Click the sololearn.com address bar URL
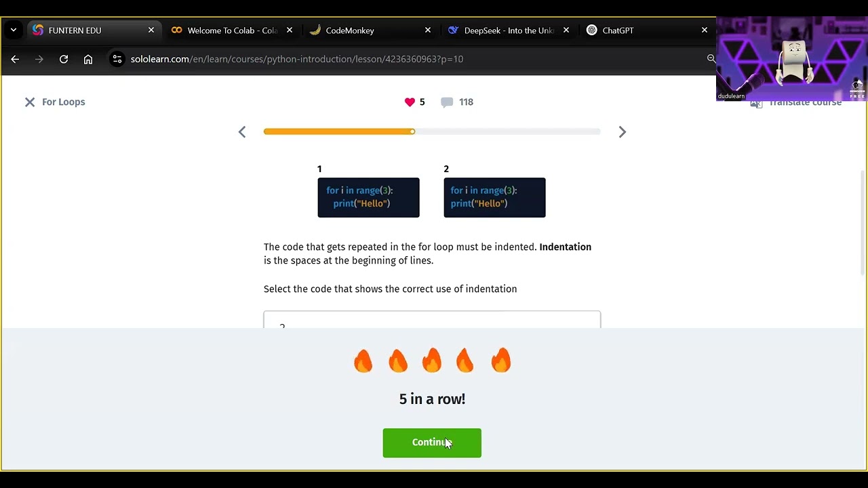The height and width of the screenshot is (488, 868). (x=297, y=59)
